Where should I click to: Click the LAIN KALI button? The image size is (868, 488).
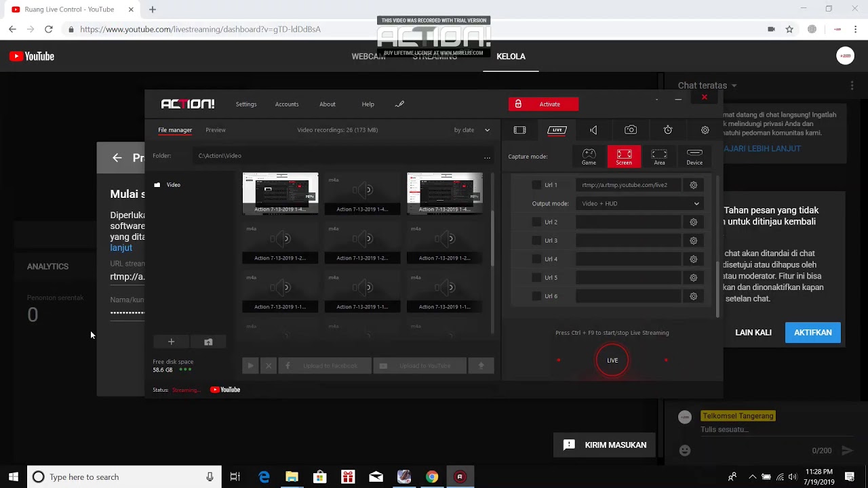click(753, 333)
